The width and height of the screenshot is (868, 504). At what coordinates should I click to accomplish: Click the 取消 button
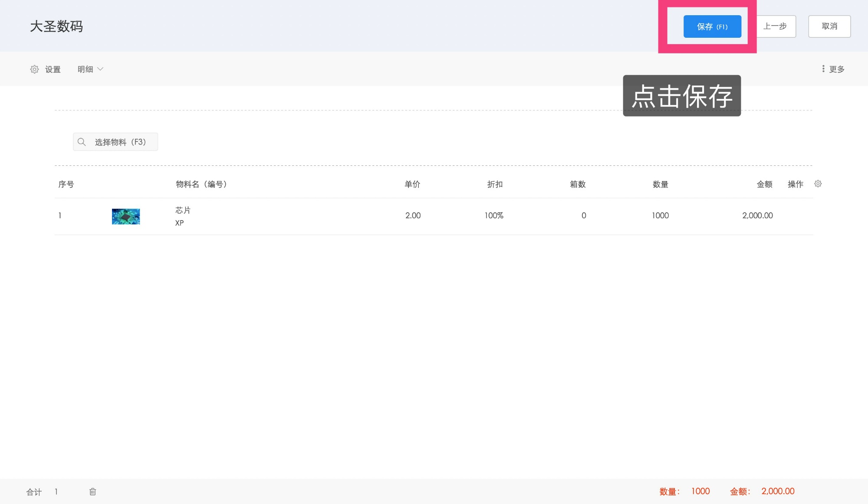[829, 26]
